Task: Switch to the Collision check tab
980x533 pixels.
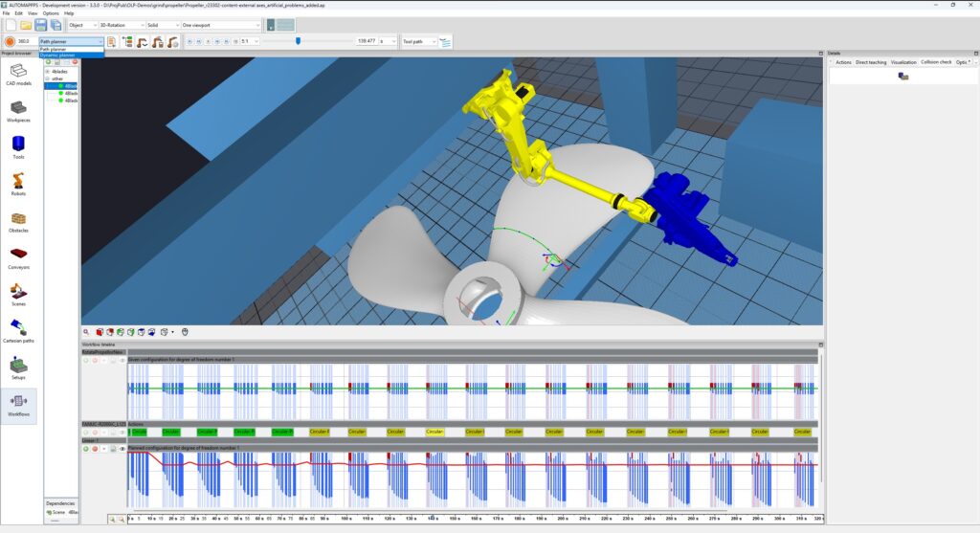Action: point(936,62)
